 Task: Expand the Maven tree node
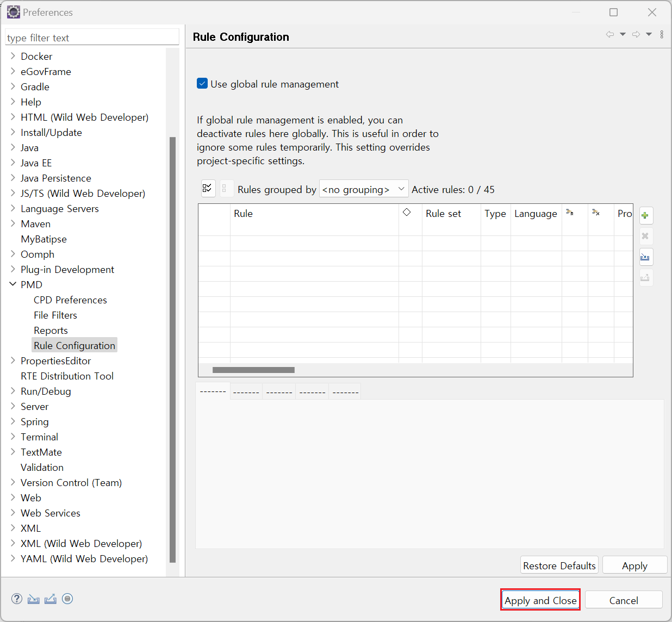(13, 223)
